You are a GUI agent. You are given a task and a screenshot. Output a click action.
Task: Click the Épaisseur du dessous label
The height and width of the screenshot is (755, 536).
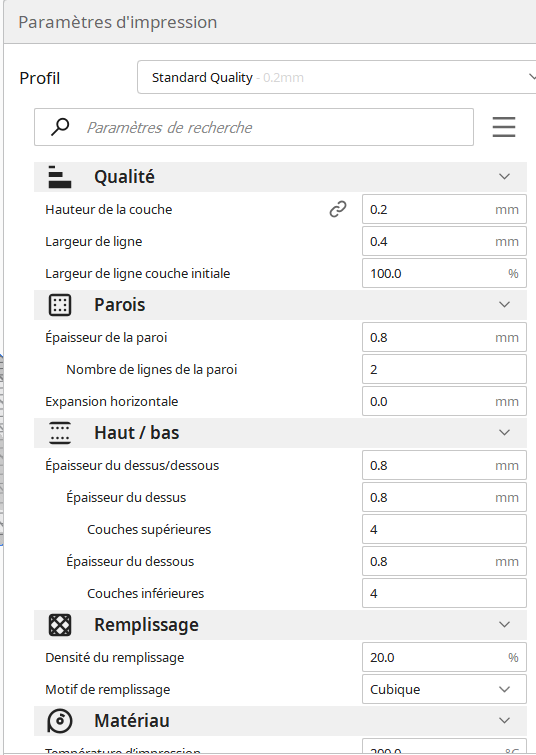(130, 561)
